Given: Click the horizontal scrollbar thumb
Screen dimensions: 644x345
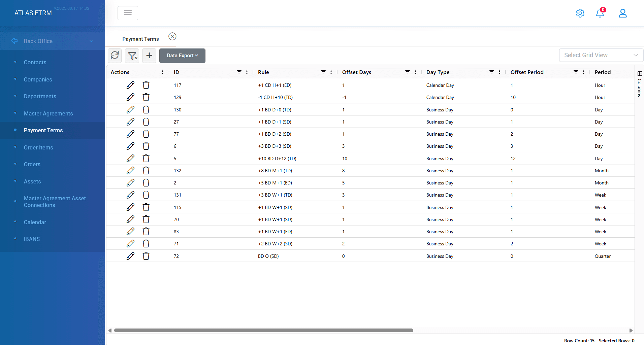Looking at the screenshot, I should point(263,331).
